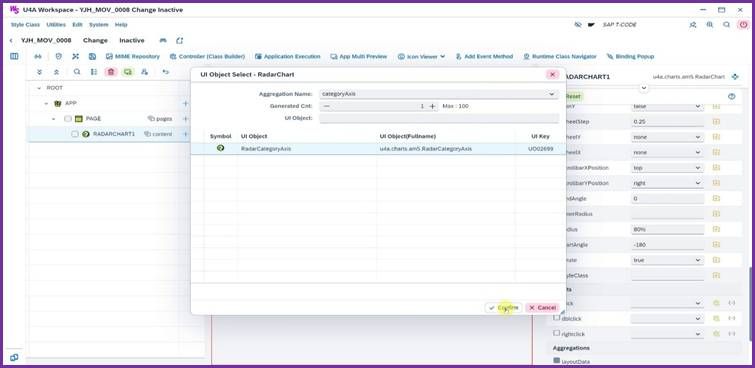Tick the dblclick event checkbox

point(557,318)
